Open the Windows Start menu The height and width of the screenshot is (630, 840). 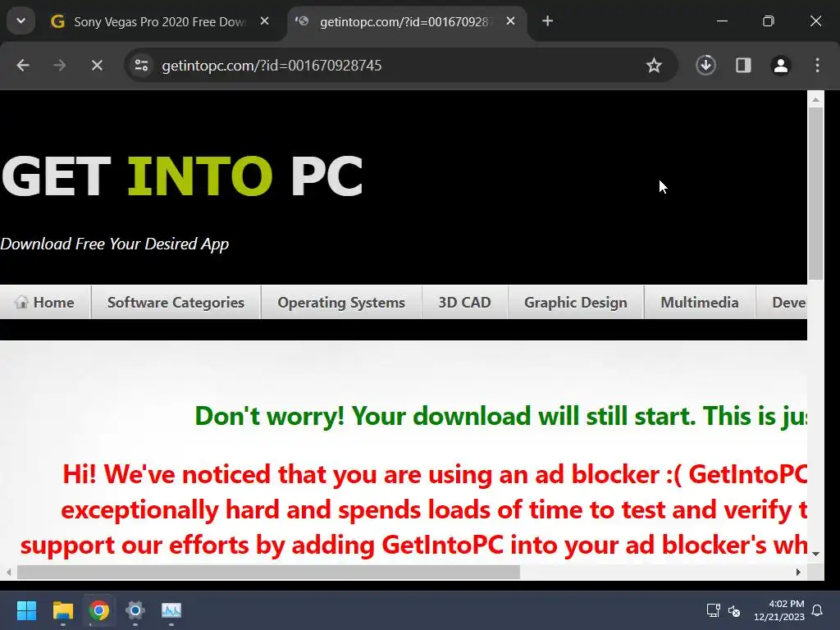point(26,610)
